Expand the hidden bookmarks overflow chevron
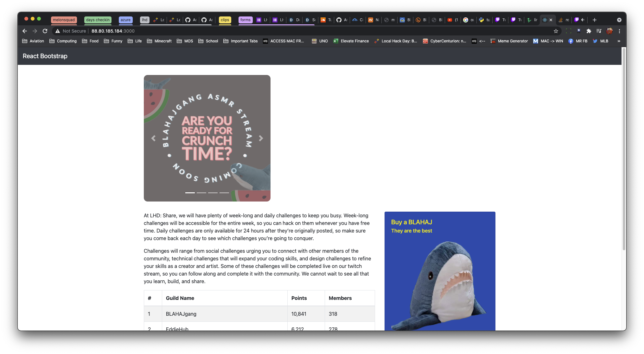644x354 pixels. click(619, 41)
